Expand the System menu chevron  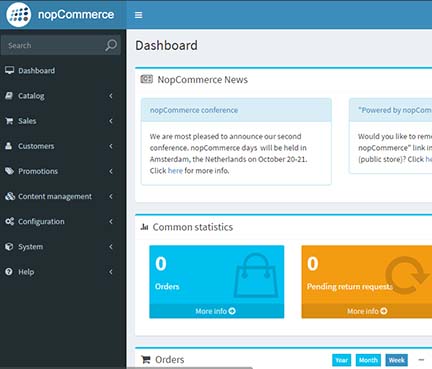tap(111, 247)
